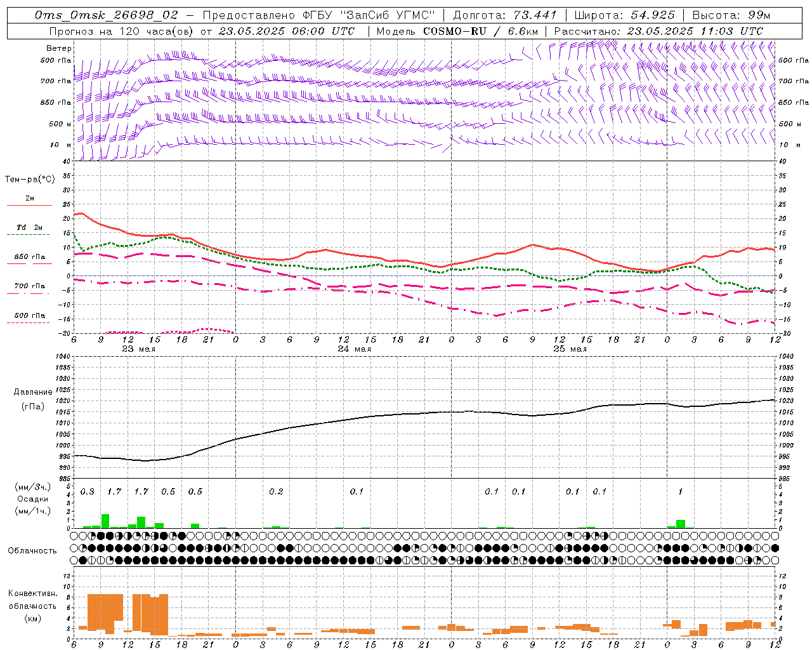Click the 24 мая date label
Screen dimensions: 812x650
point(354,349)
